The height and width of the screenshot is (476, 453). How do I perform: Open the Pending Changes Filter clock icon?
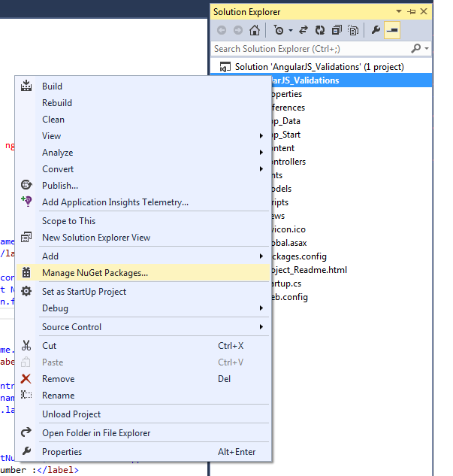[x=279, y=30]
